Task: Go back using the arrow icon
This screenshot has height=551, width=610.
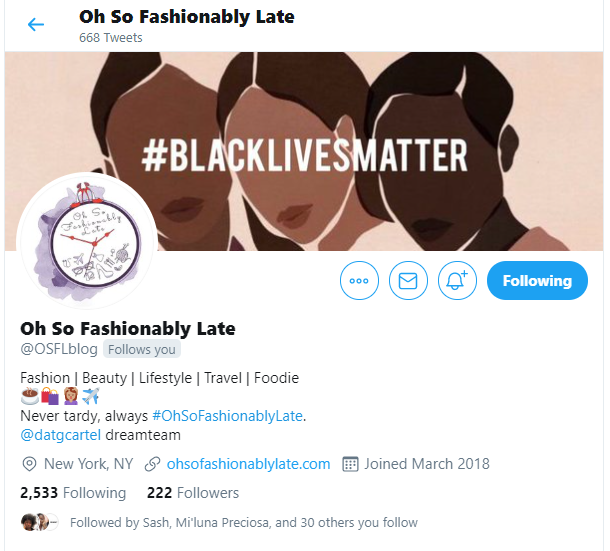Action: click(36, 25)
